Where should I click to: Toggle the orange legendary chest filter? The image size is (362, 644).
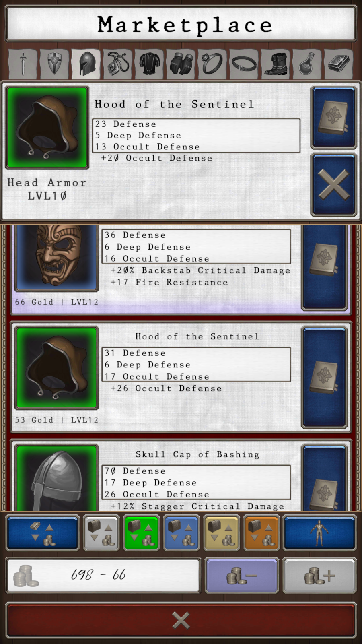(x=261, y=533)
